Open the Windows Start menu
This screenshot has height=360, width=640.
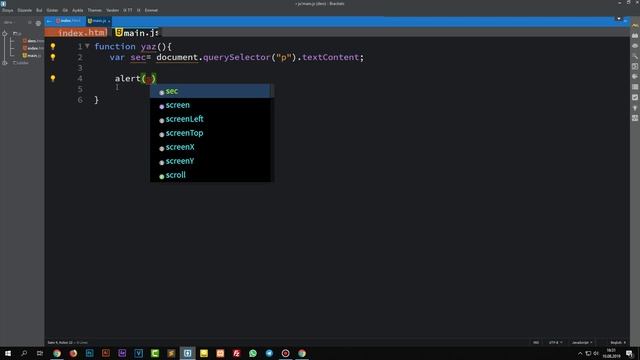click(x=8, y=353)
